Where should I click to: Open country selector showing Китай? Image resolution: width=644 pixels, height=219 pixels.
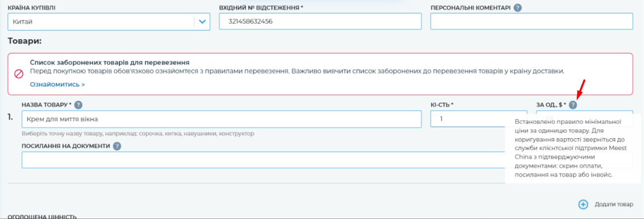pyautogui.click(x=109, y=21)
